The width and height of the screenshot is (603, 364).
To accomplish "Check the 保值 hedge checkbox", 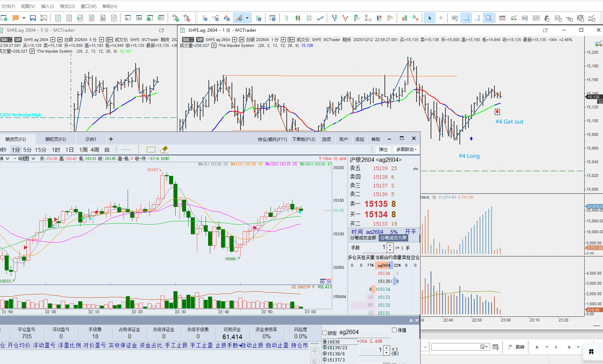I will pyautogui.click(x=394, y=330).
